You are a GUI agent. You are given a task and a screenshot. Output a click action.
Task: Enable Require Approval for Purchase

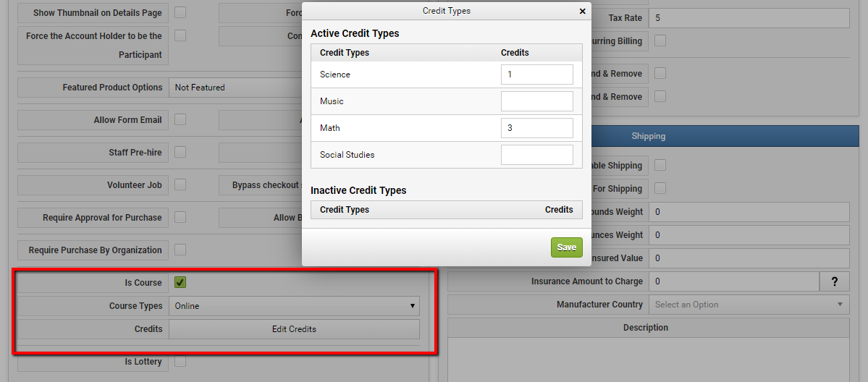(180, 217)
